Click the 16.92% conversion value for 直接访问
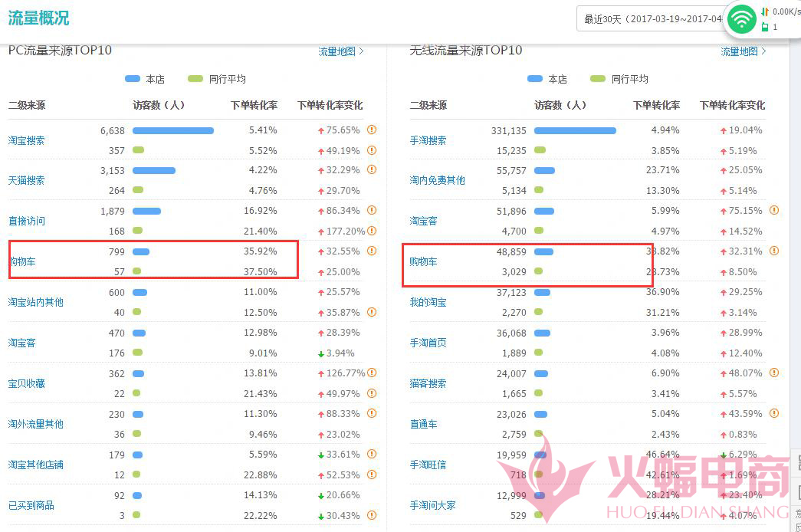The width and height of the screenshot is (801, 532). tap(261, 211)
